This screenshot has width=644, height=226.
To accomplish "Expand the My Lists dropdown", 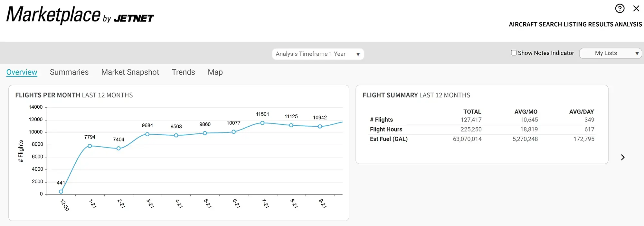I will point(610,53).
